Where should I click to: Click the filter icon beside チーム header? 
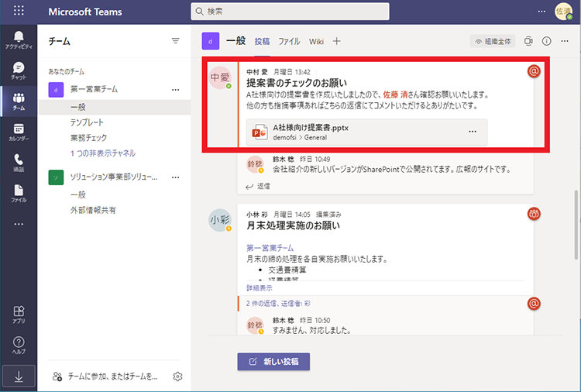175,41
